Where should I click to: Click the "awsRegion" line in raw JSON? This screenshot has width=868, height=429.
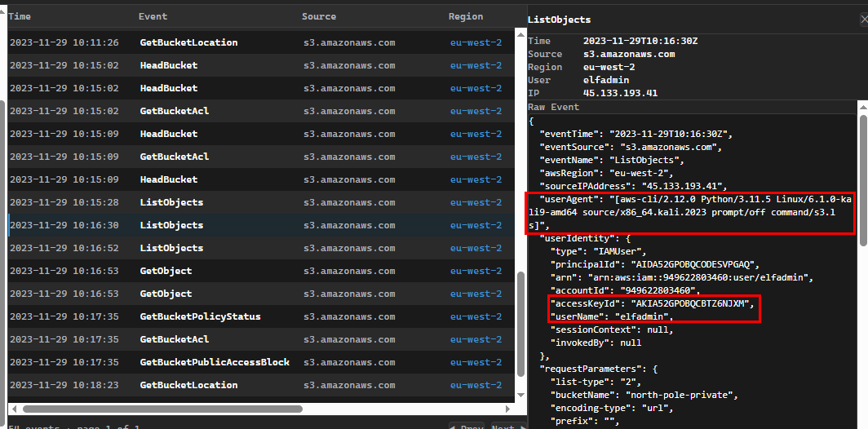point(604,173)
